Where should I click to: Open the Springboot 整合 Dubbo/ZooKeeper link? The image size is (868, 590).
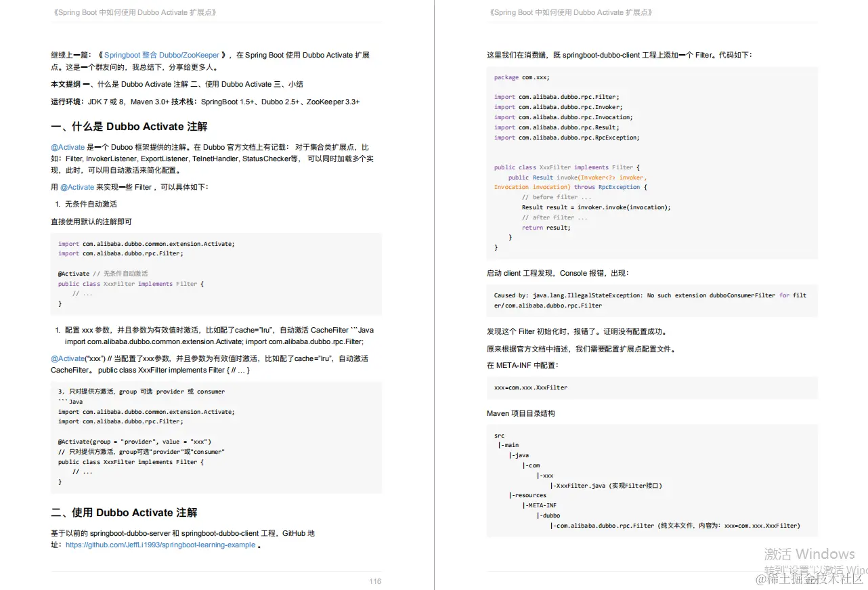click(x=162, y=55)
